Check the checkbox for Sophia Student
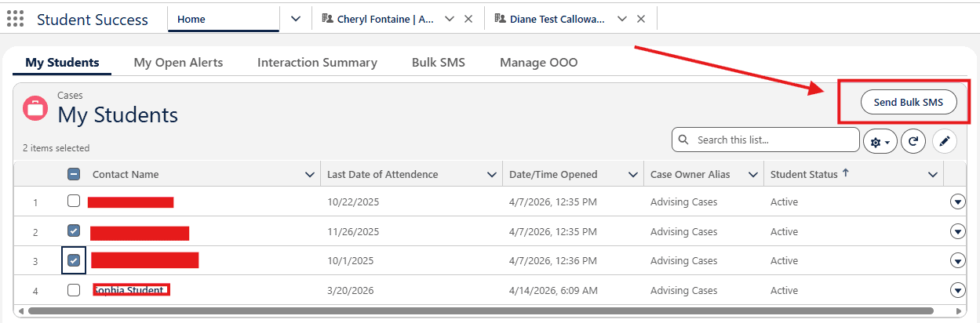This screenshot has height=323, width=980. pos(74,290)
